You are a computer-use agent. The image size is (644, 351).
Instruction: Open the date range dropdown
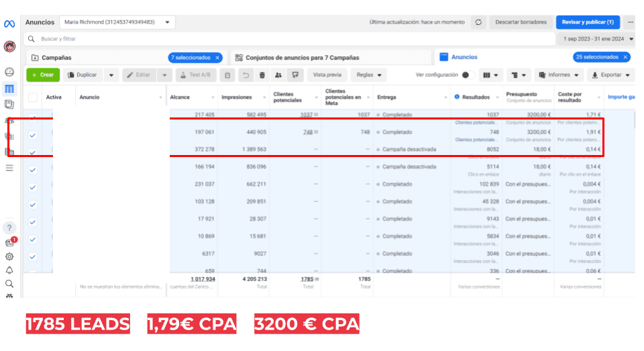click(x=598, y=39)
